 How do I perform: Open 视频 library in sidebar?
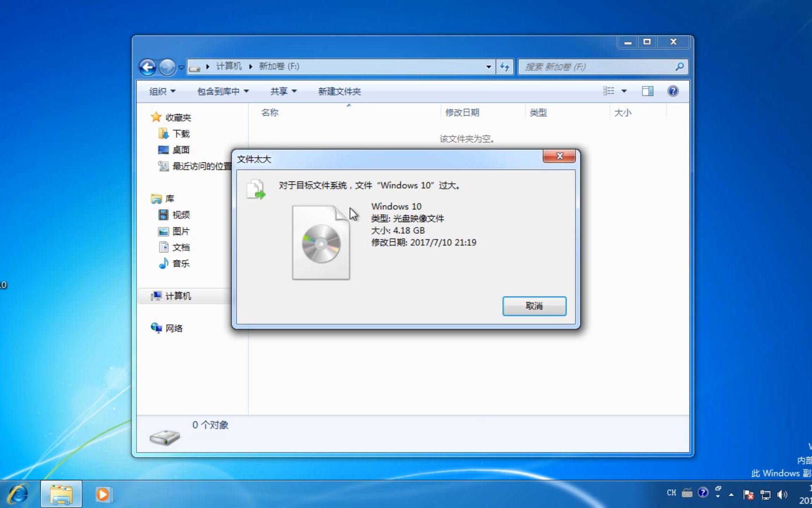(174, 214)
